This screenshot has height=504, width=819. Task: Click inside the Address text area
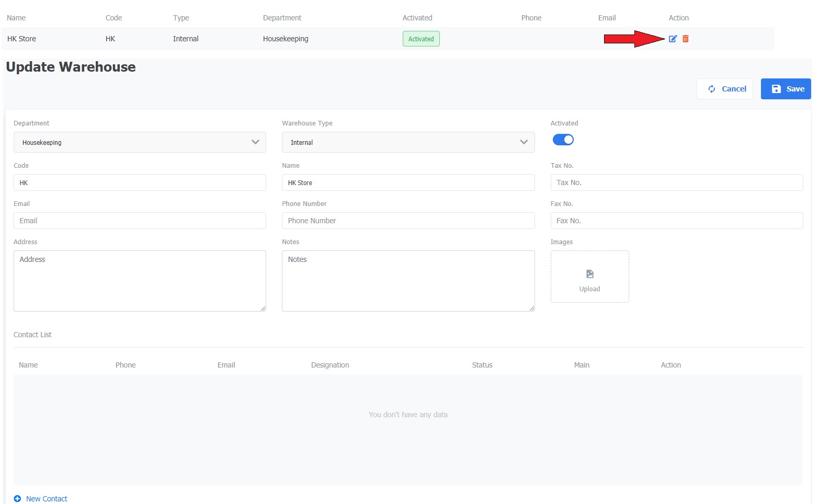pos(140,281)
